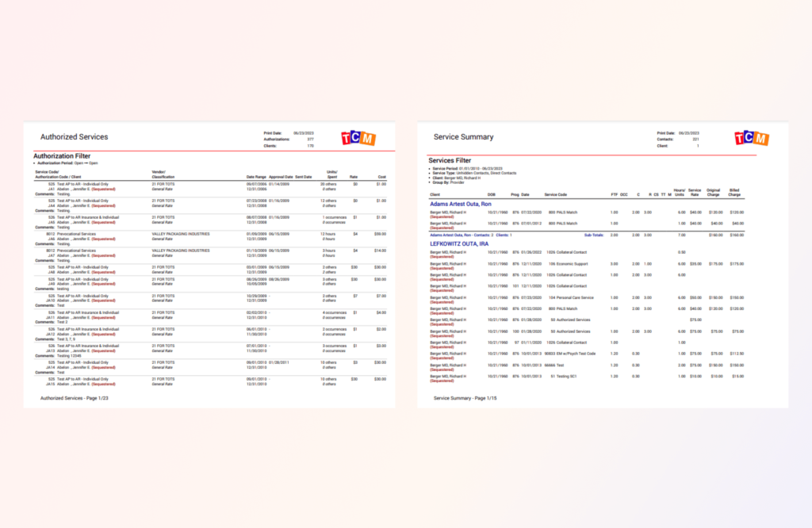The height and width of the screenshot is (528, 812).
Task: Toggle the Service Type: Unhidden Contacts filter
Action: pyautogui.click(x=468, y=172)
